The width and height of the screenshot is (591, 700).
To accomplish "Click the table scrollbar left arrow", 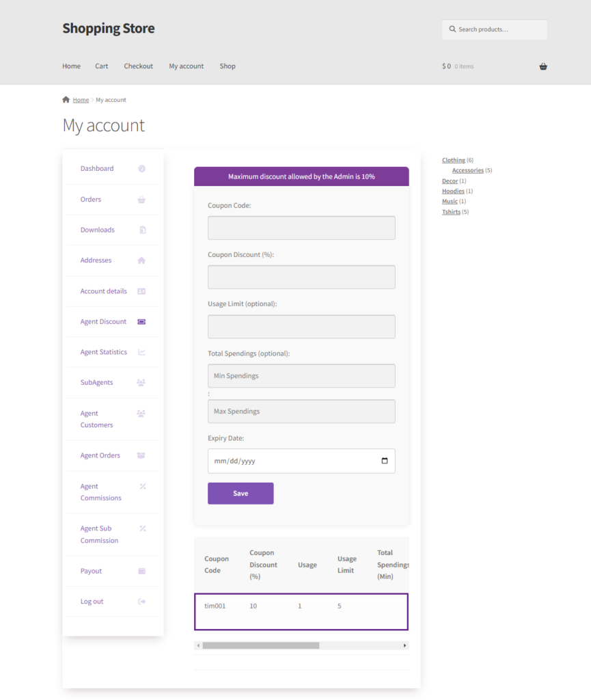I will (x=198, y=645).
